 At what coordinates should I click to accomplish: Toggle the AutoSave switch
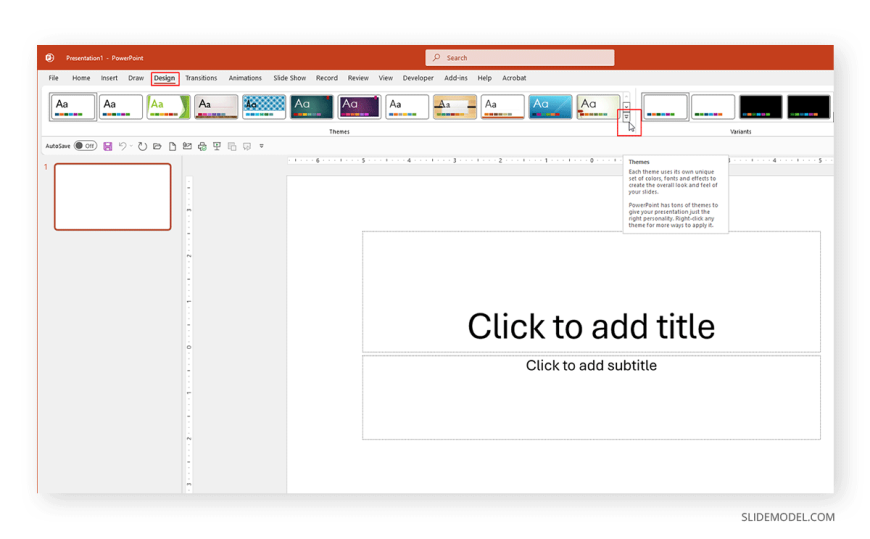[x=85, y=145]
